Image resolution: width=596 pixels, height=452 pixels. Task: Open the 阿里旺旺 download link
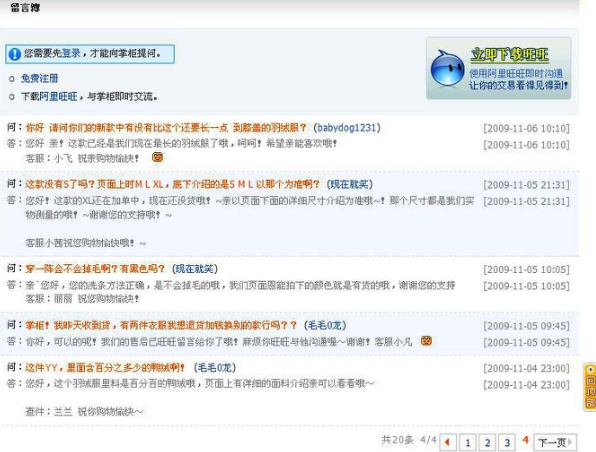(58, 97)
